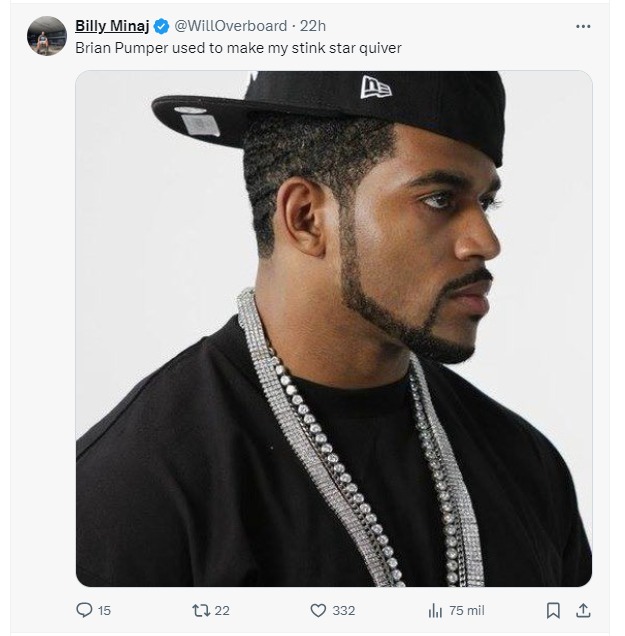The height and width of the screenshot is (636, 625).
Task: Click the repost arrows icon
Action: 200,610
